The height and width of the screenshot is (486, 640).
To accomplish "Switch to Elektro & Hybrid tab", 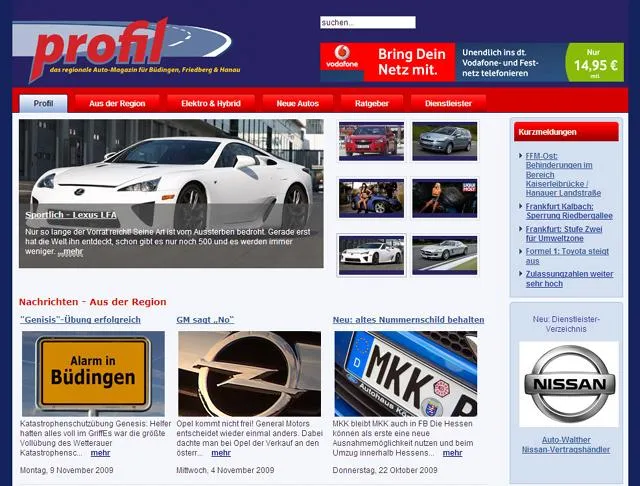I will (211, 104).
